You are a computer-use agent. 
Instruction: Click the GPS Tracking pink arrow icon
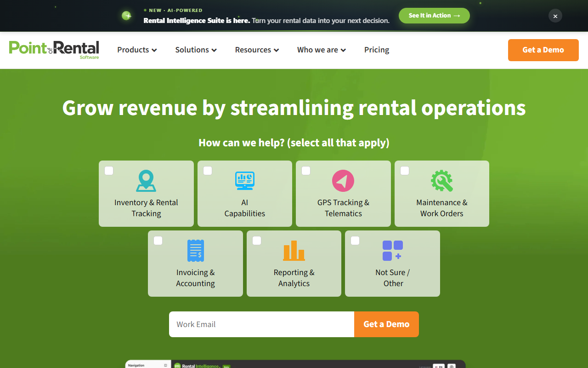coord(343,181)
